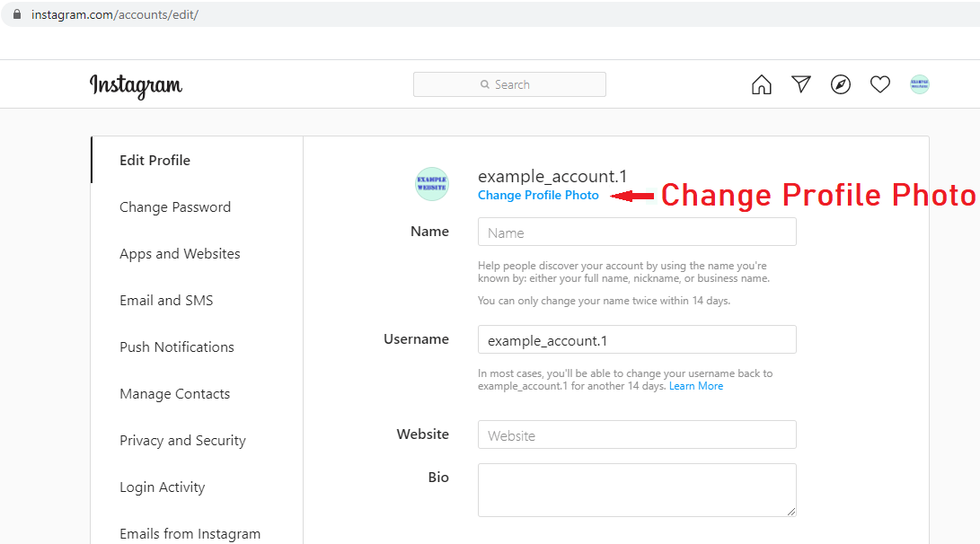This screenshot has height=544, width=980.
Task: Open the Learn More link about usernames
Action: 695,386
